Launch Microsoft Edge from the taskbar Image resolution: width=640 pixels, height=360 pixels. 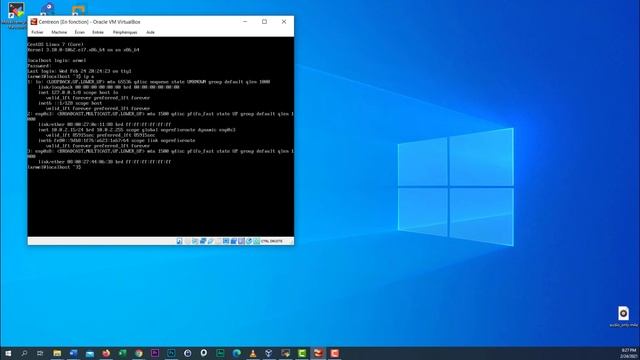point(236,353)
